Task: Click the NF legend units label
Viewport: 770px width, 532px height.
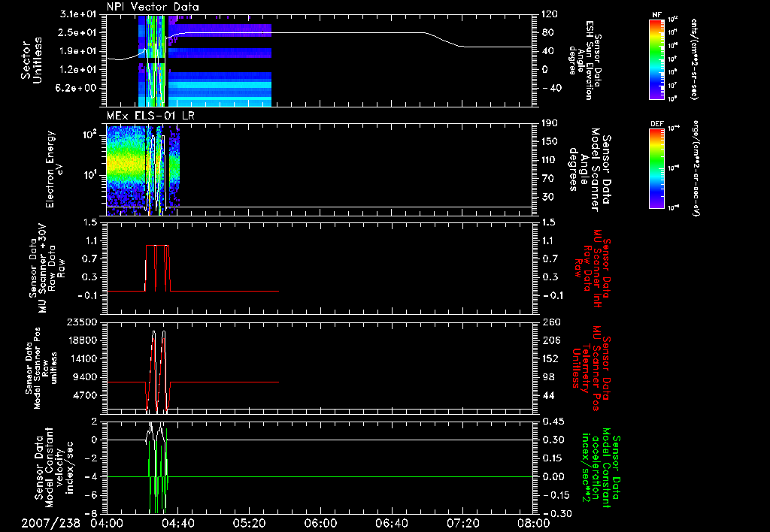Action: point(694,59)
